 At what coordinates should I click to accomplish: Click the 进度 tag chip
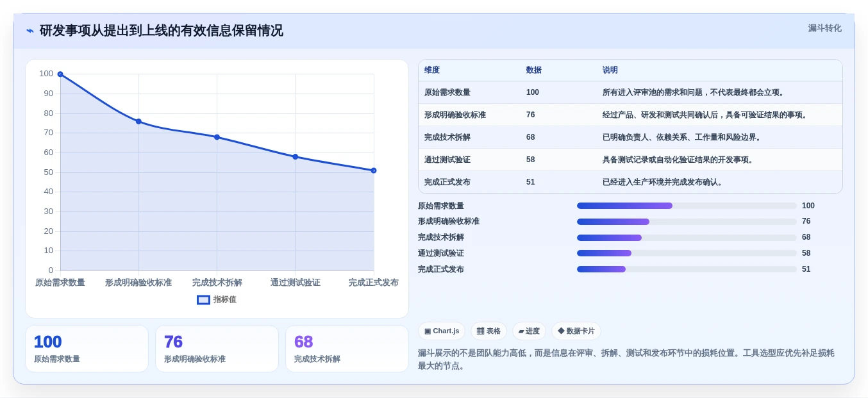click(529, 331)
